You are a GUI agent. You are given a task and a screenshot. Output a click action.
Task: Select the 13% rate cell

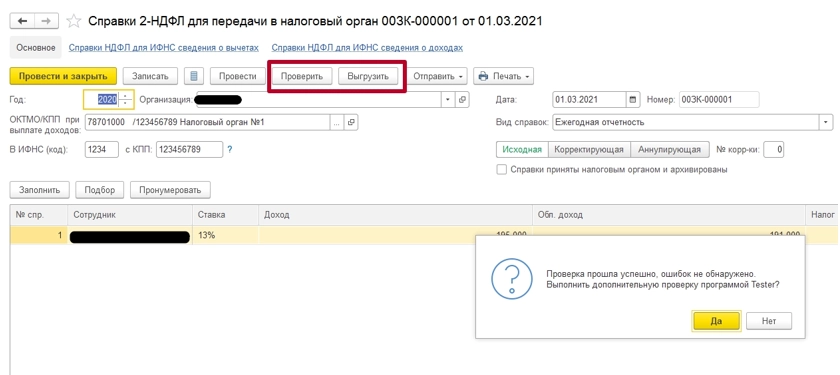[x=226, y=235]
